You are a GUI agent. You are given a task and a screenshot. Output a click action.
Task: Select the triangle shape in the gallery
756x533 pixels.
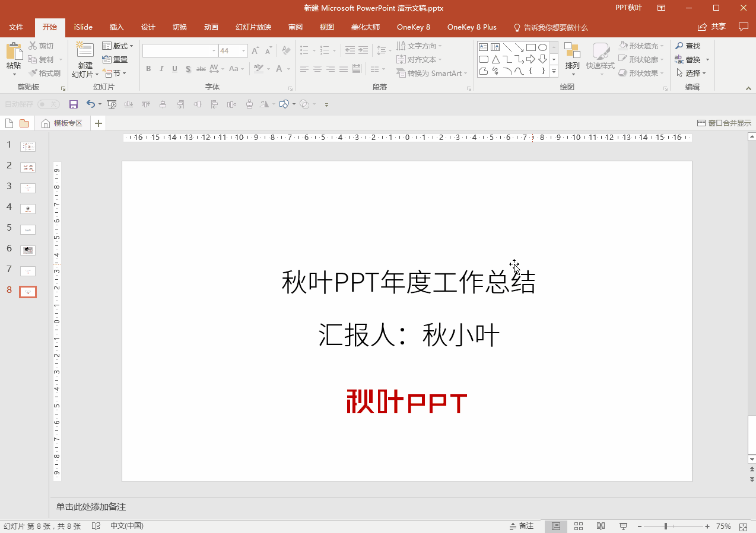495,59
